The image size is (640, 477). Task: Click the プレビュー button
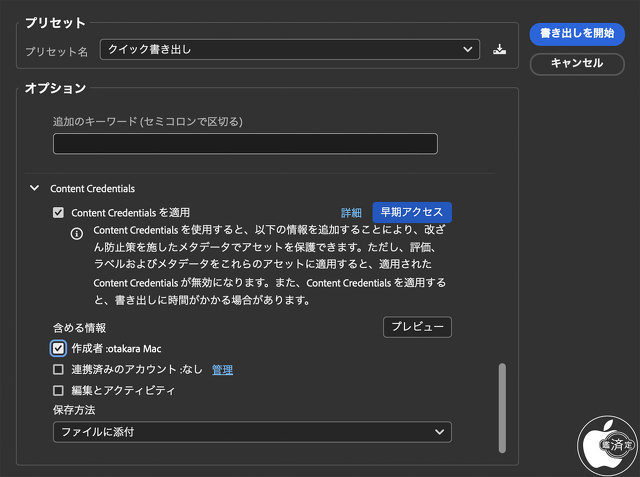(x=417, y=327)
